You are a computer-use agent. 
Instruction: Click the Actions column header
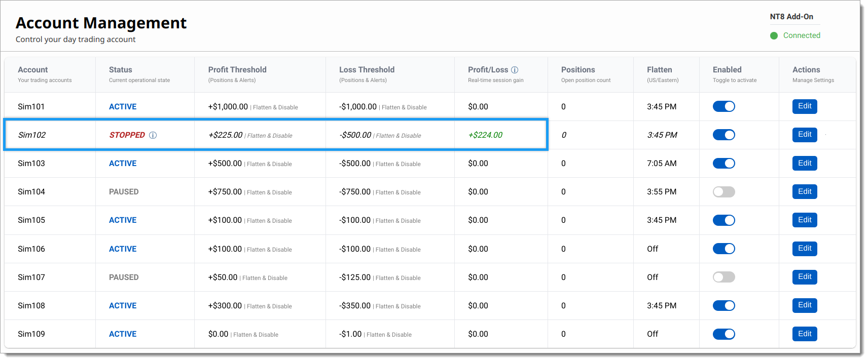pos(806,70)
